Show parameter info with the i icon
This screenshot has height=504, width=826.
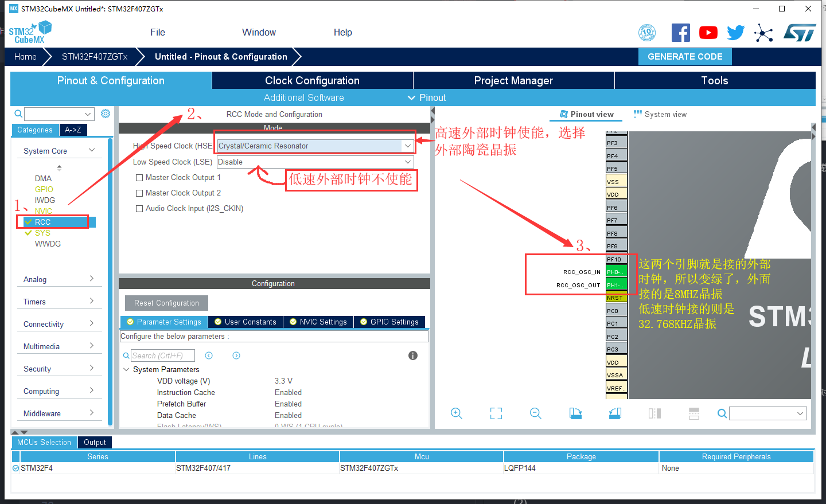[413, 355]
